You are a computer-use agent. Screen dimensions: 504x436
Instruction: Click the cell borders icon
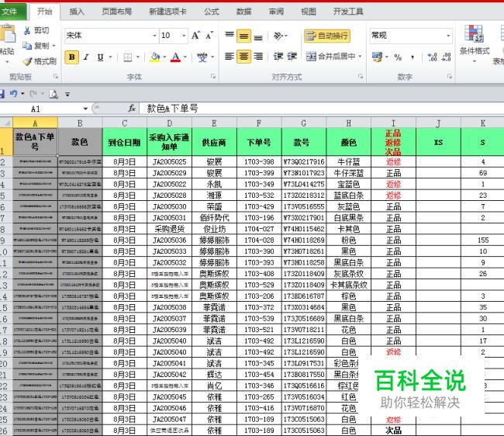click(x=128, y=57)
